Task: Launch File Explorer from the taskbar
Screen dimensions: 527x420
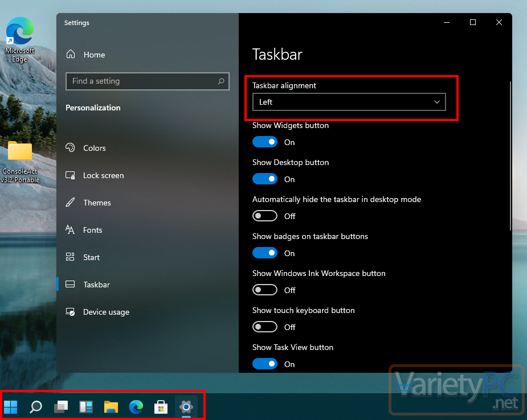Action: [111, 407]
